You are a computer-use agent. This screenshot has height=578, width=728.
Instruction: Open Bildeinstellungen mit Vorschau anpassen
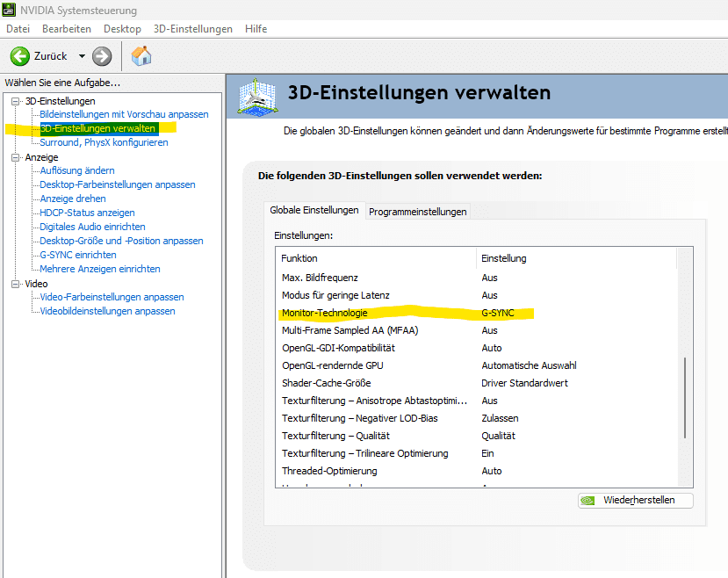click(x=124, y=114)
